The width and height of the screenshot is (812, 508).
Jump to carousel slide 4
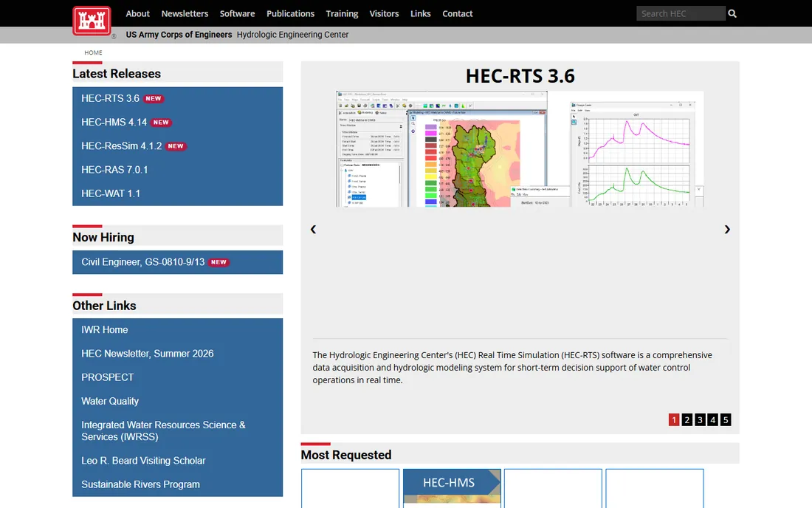712,420
